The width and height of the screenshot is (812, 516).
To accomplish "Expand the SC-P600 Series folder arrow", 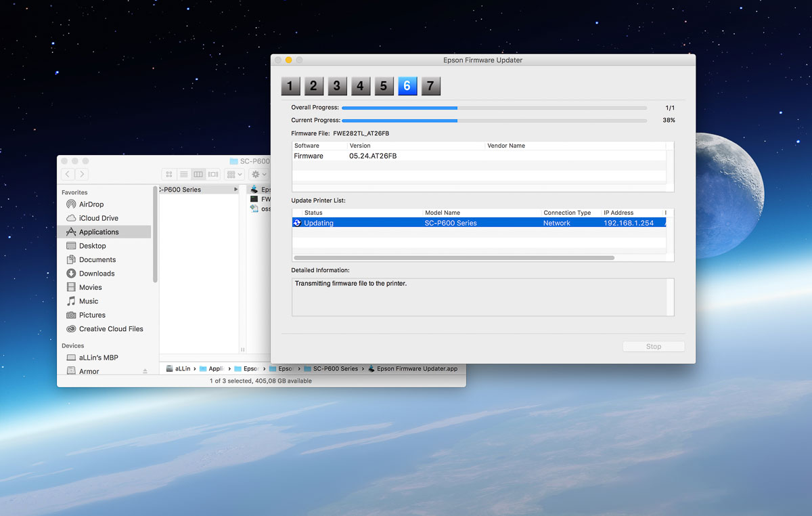I will pyautogui.click(x=236, y=190).
